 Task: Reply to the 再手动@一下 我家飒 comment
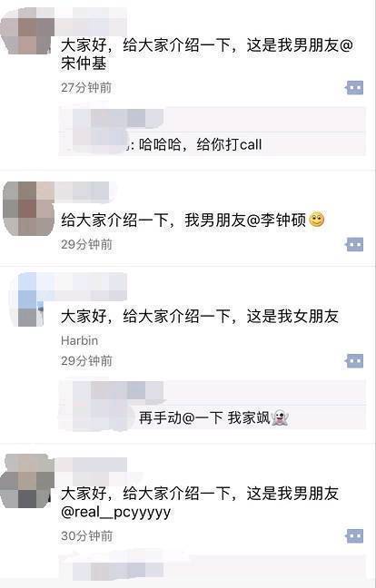[x=212, y=405]
